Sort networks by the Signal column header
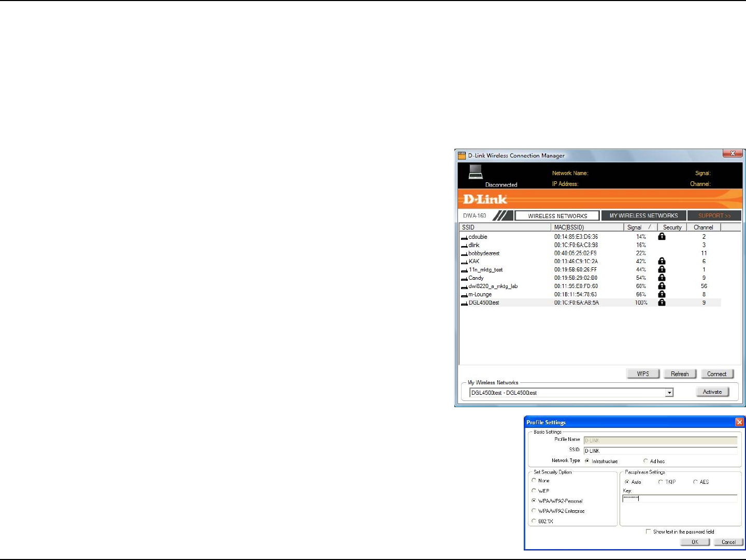Screen dimensions: 746x560 click(641, 227)
